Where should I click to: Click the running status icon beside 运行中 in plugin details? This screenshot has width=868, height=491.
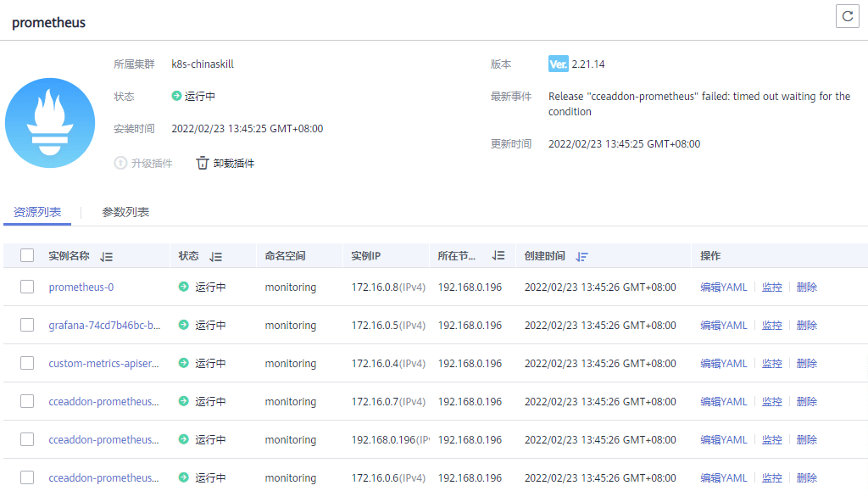pos(176,96)
